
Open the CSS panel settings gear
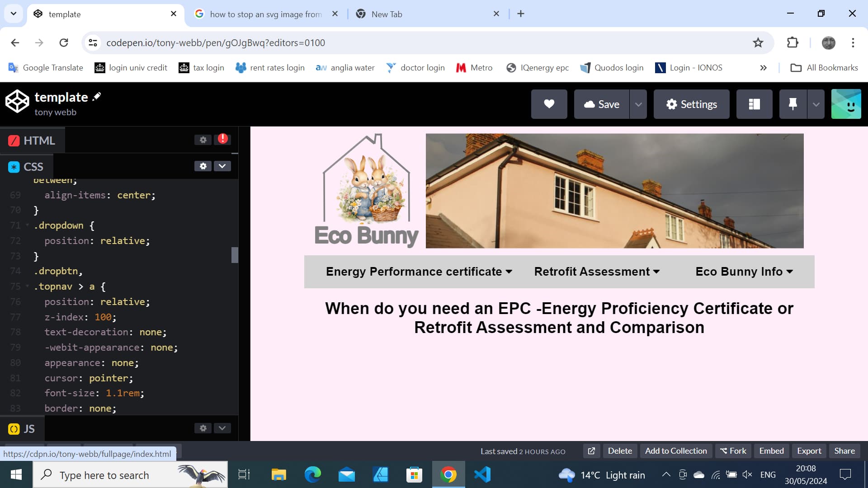point(203,166)
